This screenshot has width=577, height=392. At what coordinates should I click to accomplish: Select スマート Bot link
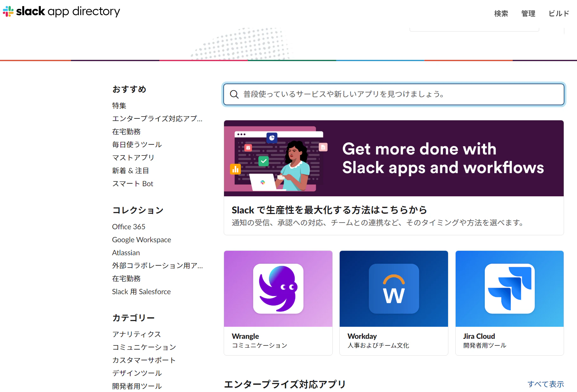click(x=132, y=184)
